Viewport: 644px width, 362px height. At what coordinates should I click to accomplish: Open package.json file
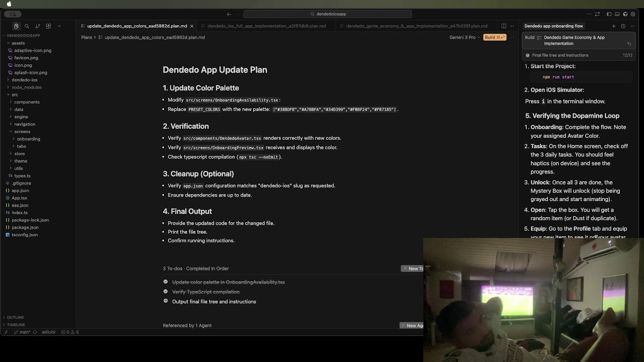(25, 227)
